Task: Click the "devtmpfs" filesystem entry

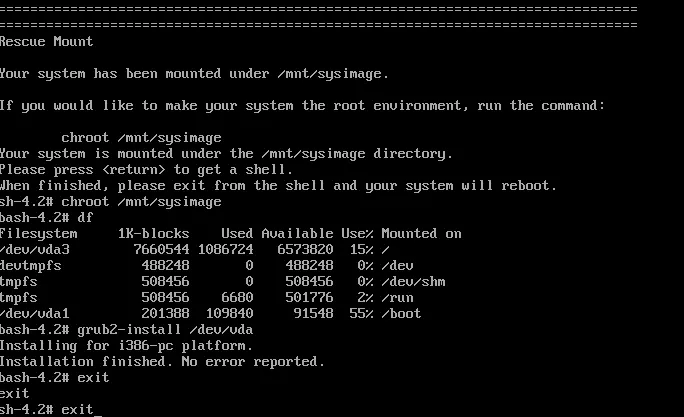Action: tap(32, 266)
